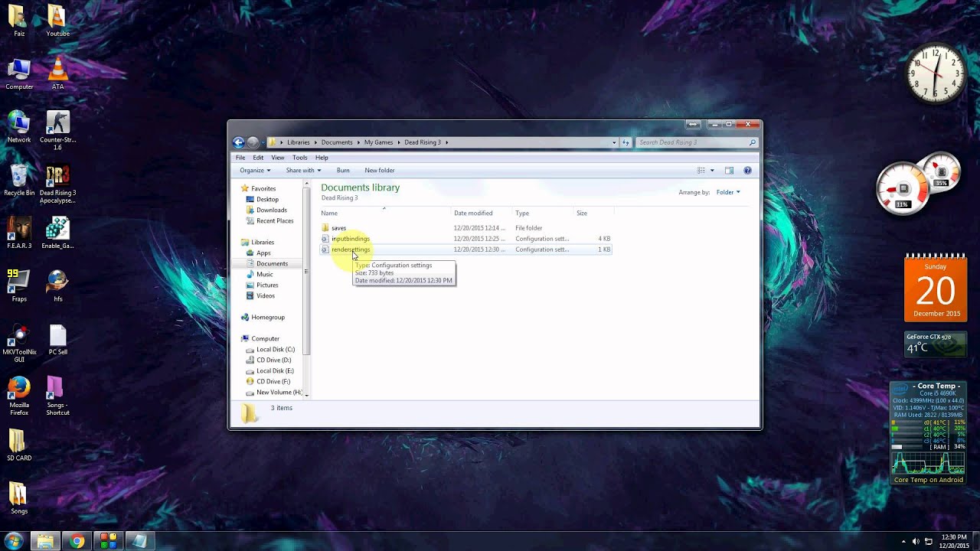Select Downloads under Favorites
Image resolution: width=980 pixels, height=551 pixels.
pyautogui.click(x=271, y=210)
